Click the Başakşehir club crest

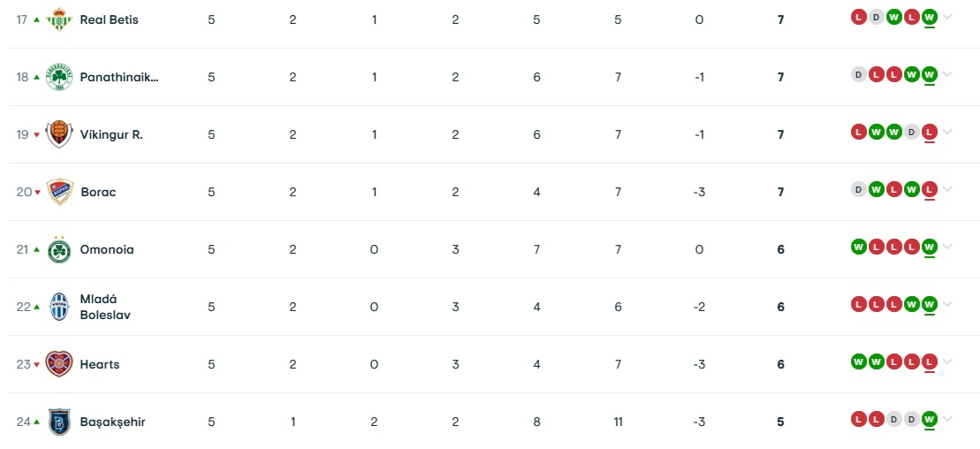59,422
